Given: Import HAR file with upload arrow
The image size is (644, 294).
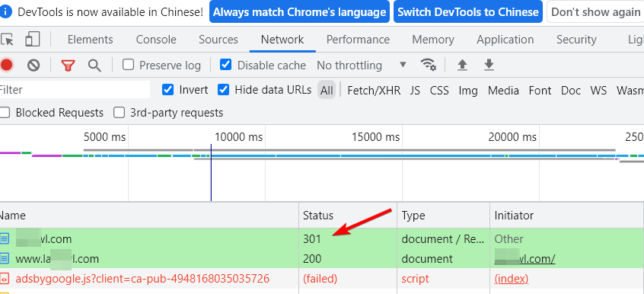Looking at the screenshot, I should click(463, 65).
